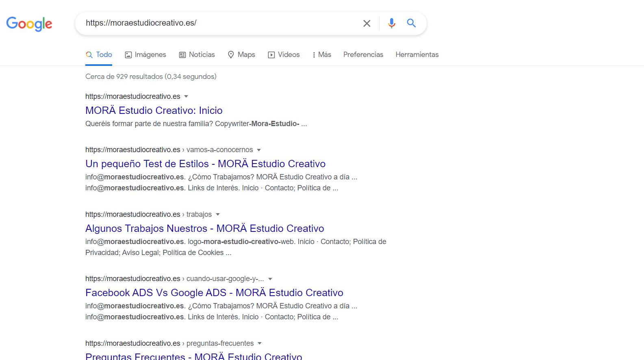Open Un pequeño Test de Estilos result
The width and height of the screenshot is (644, 360).
point(205,164)
